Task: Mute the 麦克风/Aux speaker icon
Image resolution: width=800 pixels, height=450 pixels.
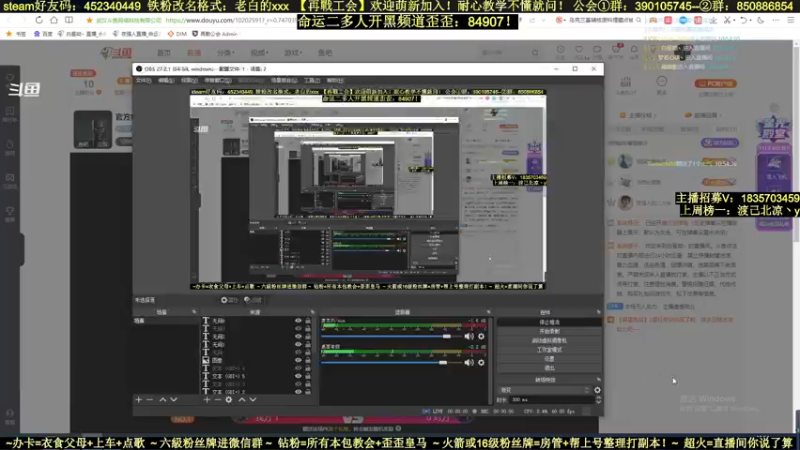Action: click(x=469, y=336)
